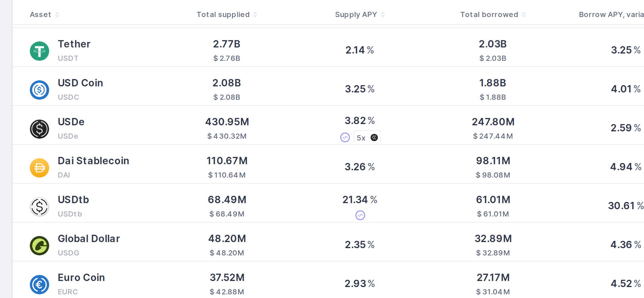644x298 pixels.
Task: Click Tether total supplied 2.77B
Action: pos(227,44)
